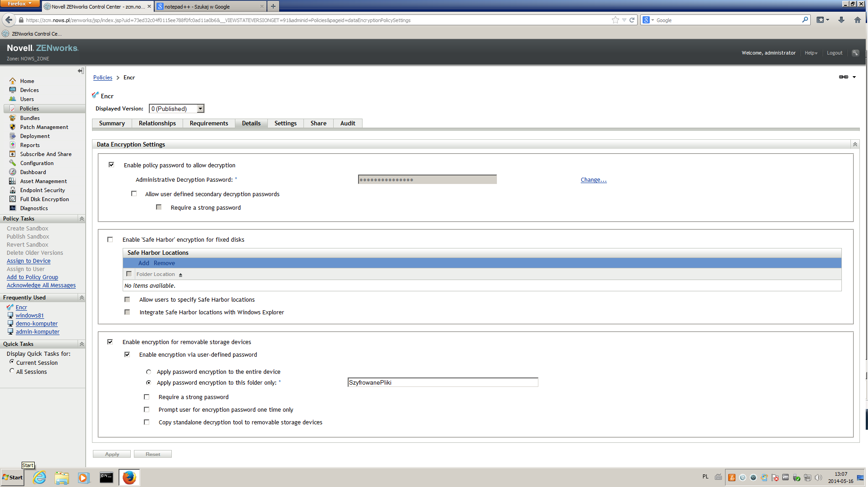Toggle Enable encryption for removable storage devices
Screen dimensions: 868x487
[x=110, y=342]
